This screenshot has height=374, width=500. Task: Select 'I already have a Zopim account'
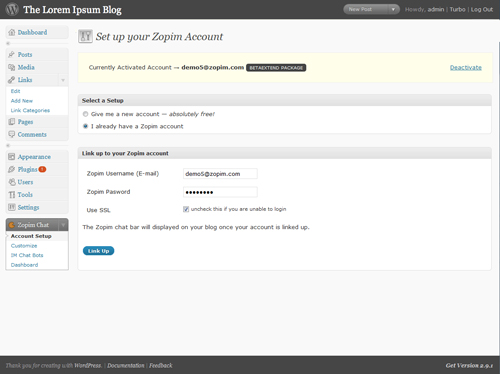(x=85, y=126)
